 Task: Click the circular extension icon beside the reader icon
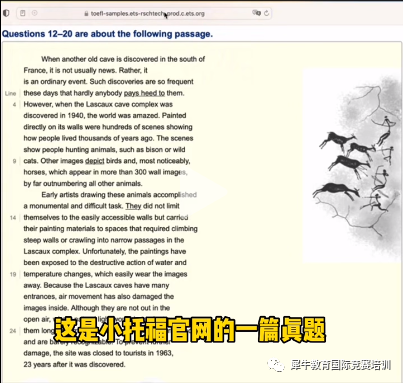(x=34, y=13)
